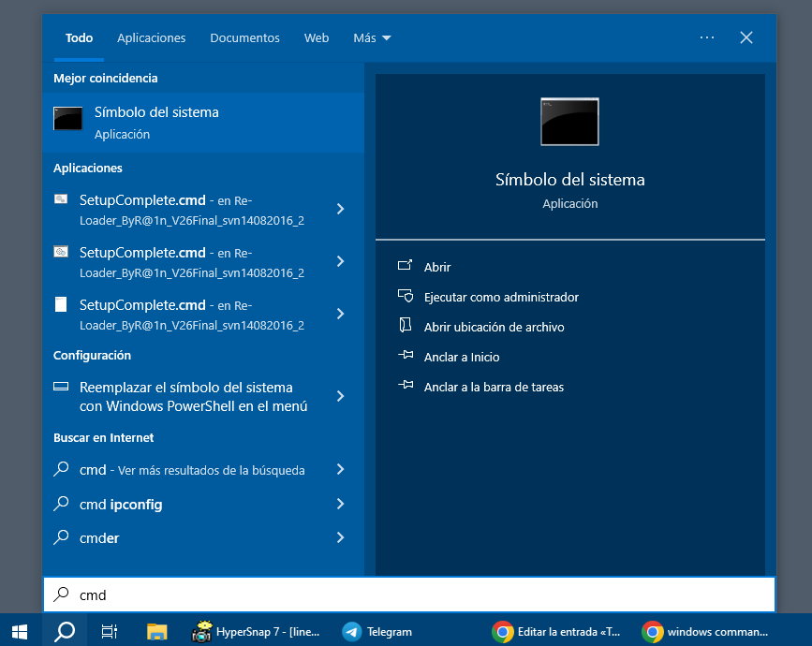Image resolution: width=812 pixels, height=646 pixels.
Task: Switch to the Aplicaciones tab
Action: [x=151, y=38]
